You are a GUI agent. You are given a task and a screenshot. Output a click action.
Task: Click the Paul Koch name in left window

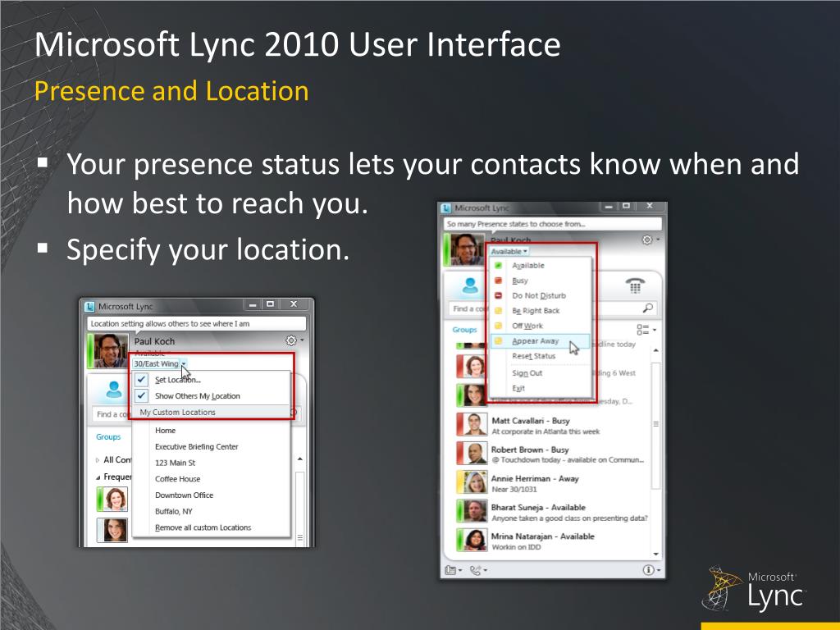[154, 341]
